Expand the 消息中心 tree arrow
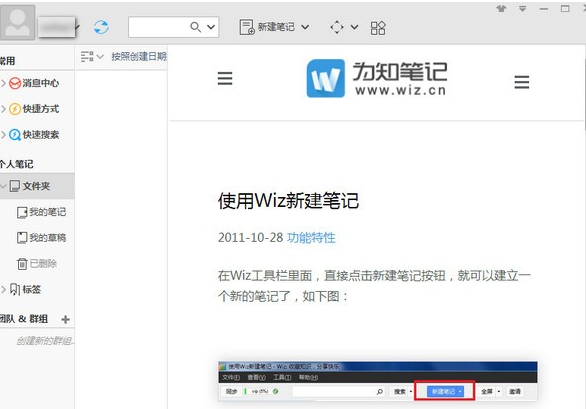The image size is (586, 409). click(3, 83)
